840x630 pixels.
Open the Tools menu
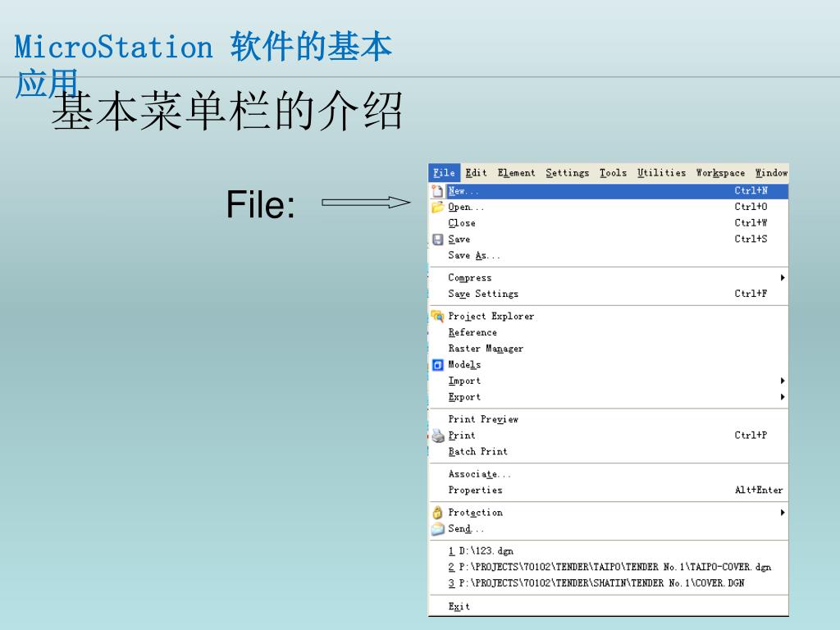tap(613, 172)
